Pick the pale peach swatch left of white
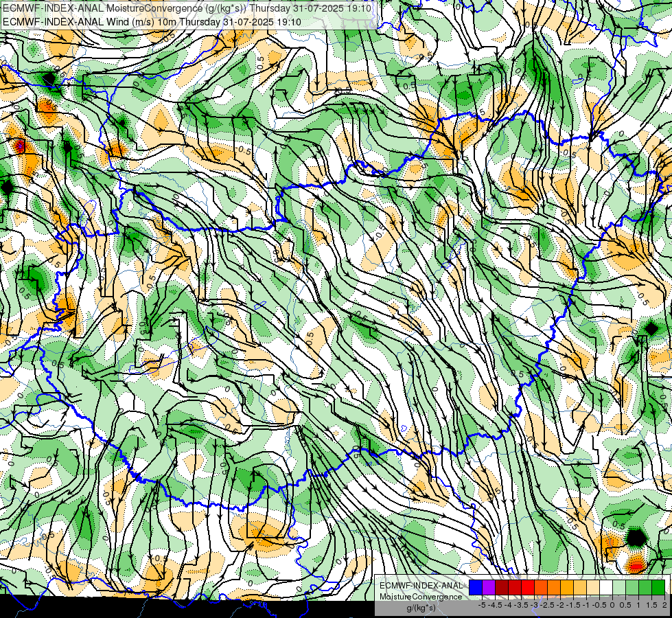Image resolution: width=672 pixels, height=618 pixels. [593, 587]
